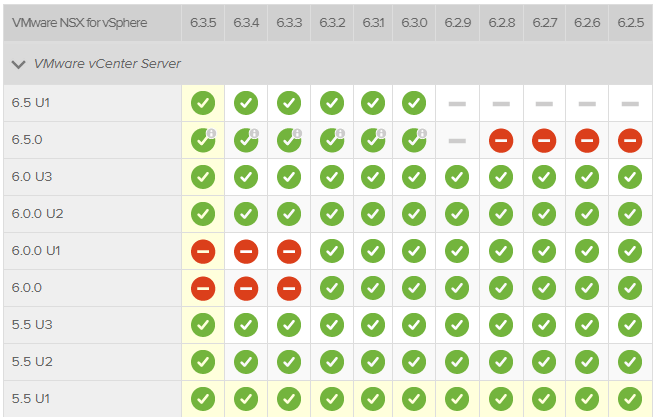Select the 6.2.9 version column header
This screenshot has width=653, height=417.
coord(457,21)
